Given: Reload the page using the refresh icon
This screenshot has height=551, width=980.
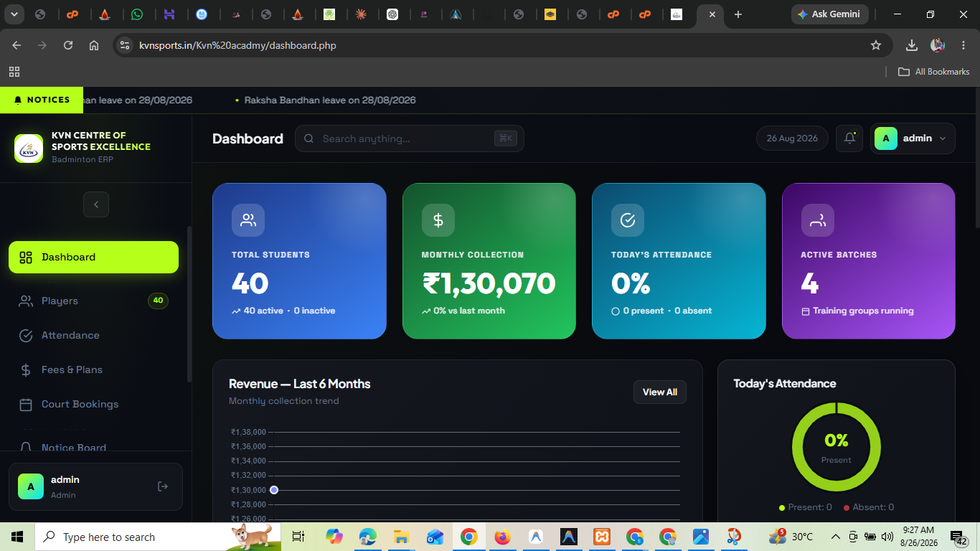Looking at the screenshot, I should pos(68,45).
